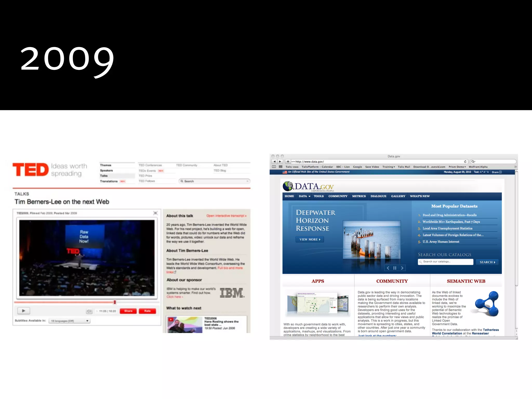Open the METRICS tab on Data.gov
The height and width of the screenshot is (399, 532).
pos(359,196)
